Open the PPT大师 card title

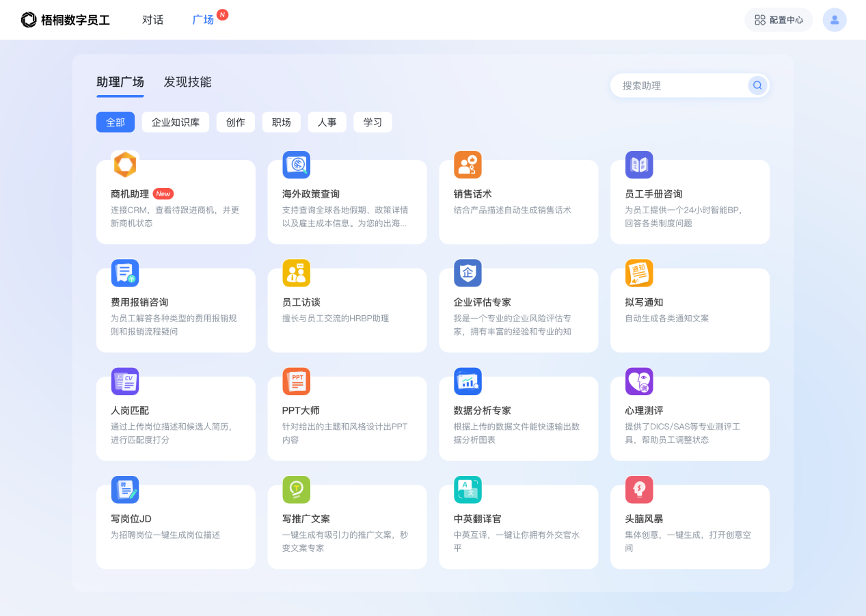pyautogui.click(x=301, y=410)
